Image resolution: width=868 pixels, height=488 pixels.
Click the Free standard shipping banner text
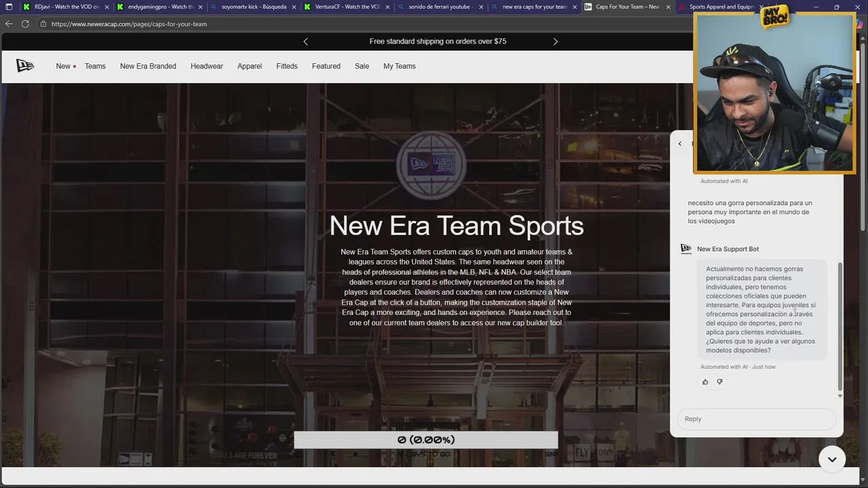pyautogui.click(x=438, y=41)
